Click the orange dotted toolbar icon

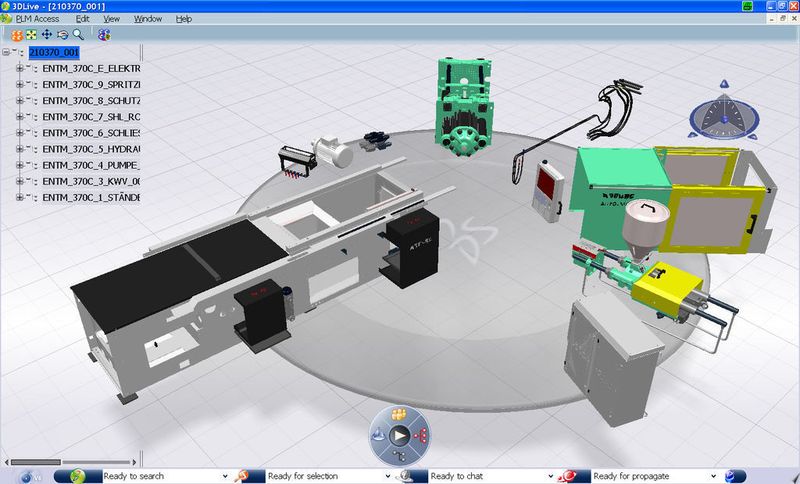click(17, 35)
